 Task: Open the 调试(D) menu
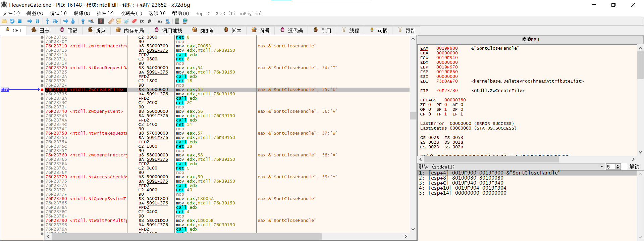[58, 13]
